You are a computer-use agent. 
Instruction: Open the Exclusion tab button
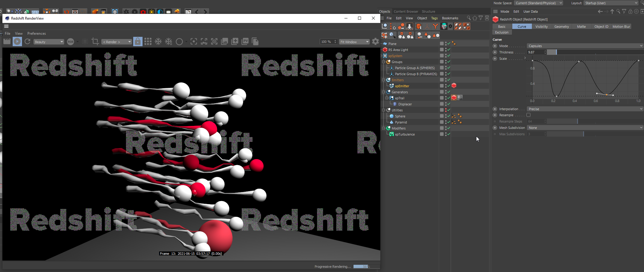tap(502, 32)
